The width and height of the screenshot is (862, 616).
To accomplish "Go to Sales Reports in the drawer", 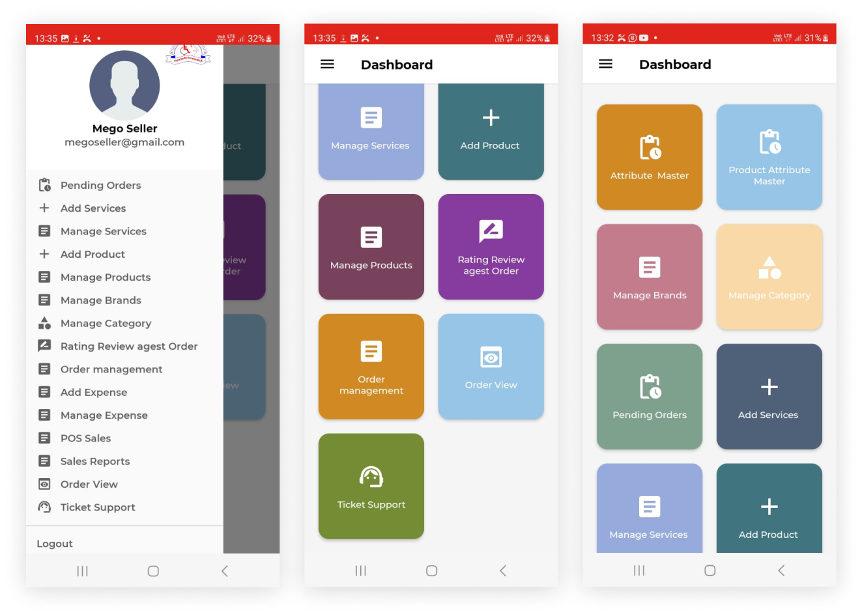I will 95,461.
